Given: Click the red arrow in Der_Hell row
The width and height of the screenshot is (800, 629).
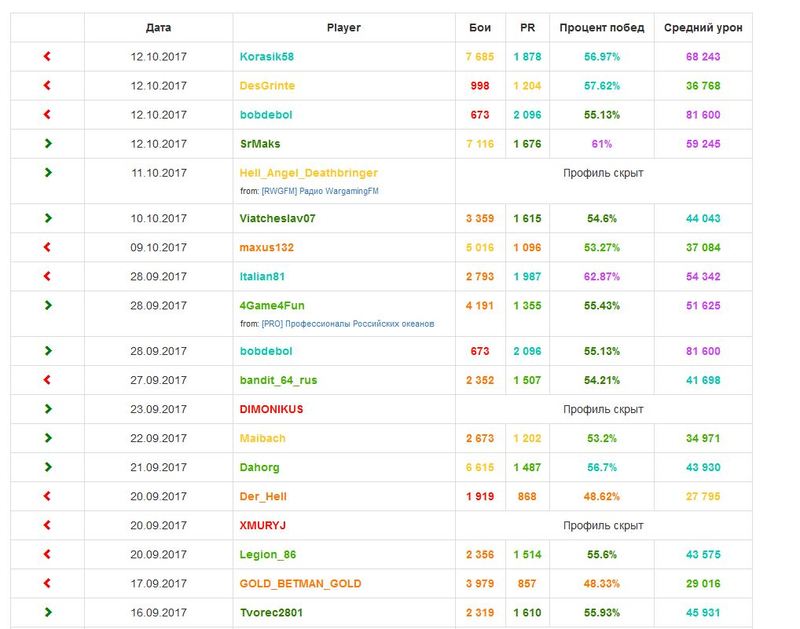Looking at the screenshot, I should [47, 496].
